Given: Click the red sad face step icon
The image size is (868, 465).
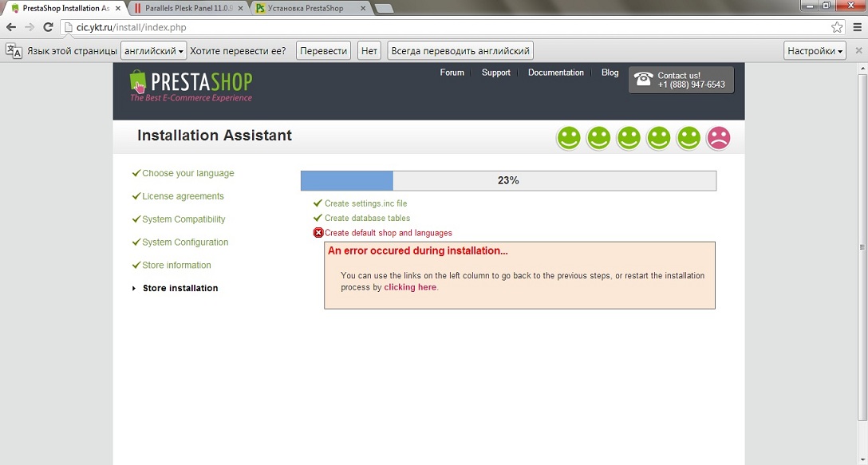Looking at the screenshot, I should pyautogui.click(x=719, y=137).
